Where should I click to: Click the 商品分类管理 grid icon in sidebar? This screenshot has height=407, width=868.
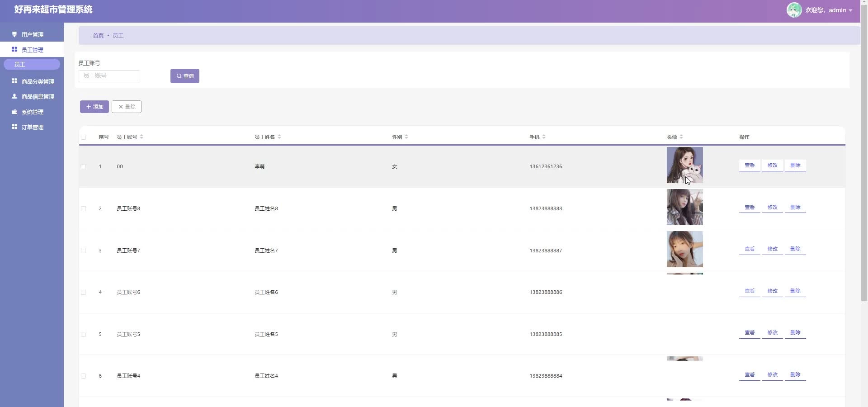pos(14,81)
